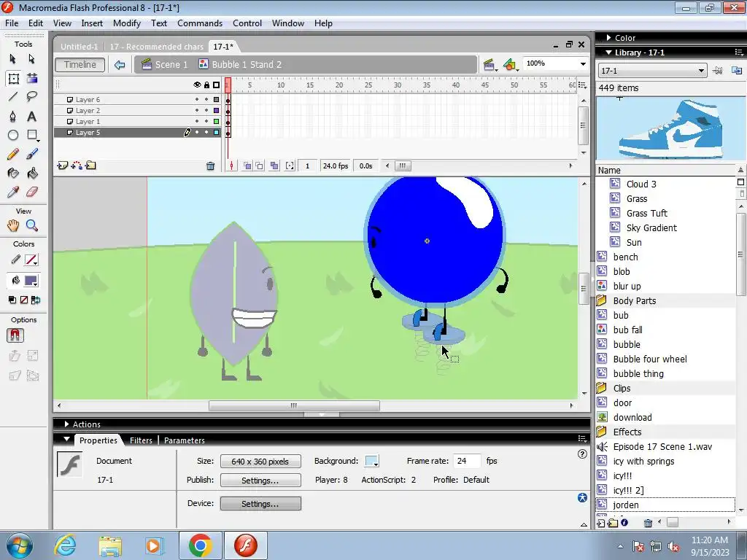
Task: Toggle outline square for Layer 1
Action: point(216,122)
